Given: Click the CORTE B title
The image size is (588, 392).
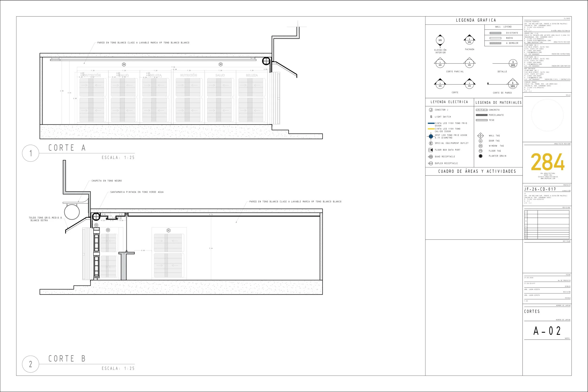Looking at the screenshot, I should pos(67,359).
